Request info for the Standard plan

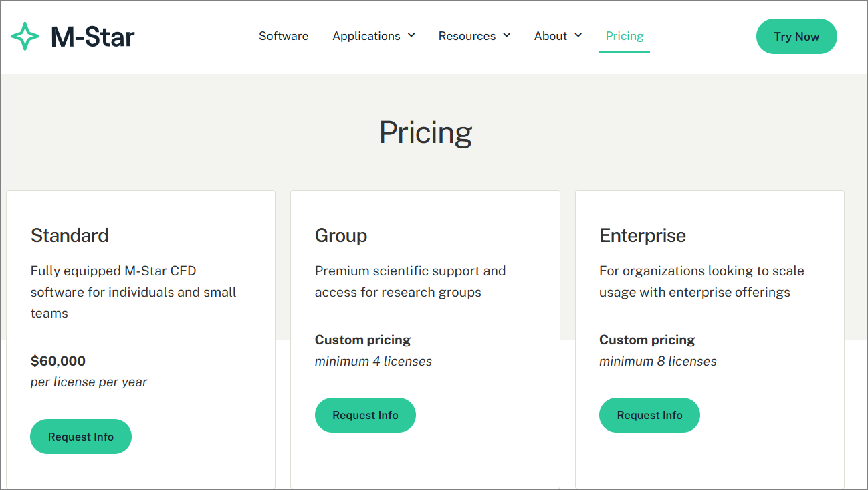(x=81, y=437)
